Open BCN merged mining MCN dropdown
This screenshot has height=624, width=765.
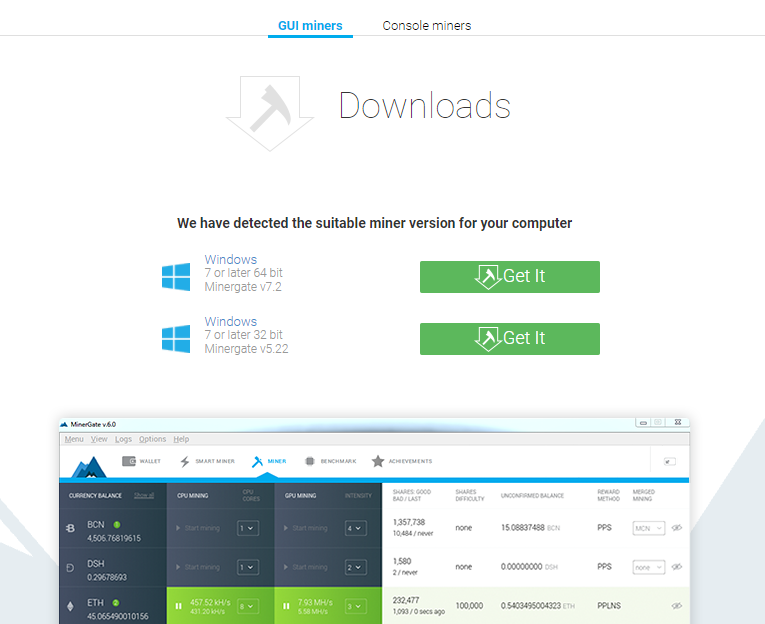tap(648, 528)
